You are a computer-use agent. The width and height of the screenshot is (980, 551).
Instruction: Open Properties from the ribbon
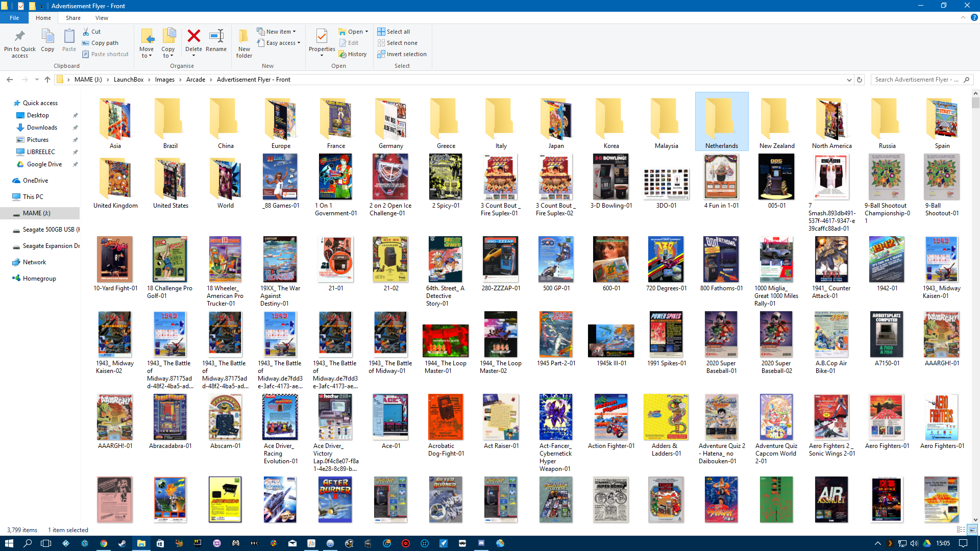(x=322, y=43)
